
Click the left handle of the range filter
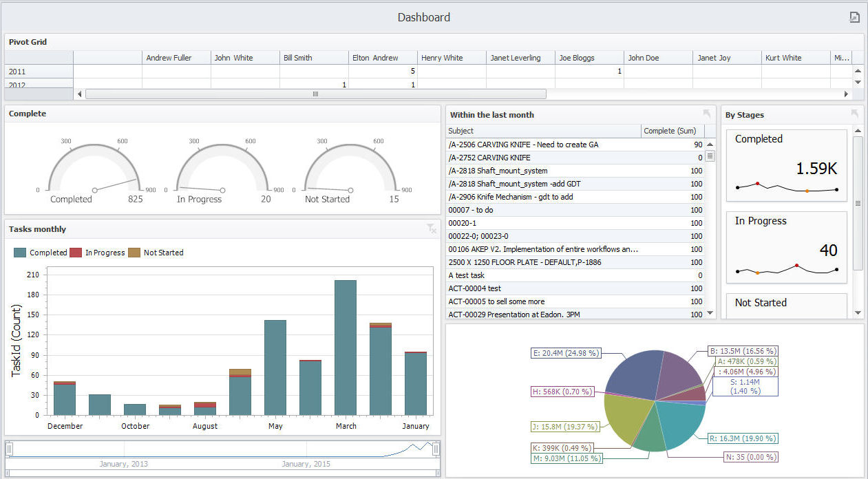click(x=10, y=449)
